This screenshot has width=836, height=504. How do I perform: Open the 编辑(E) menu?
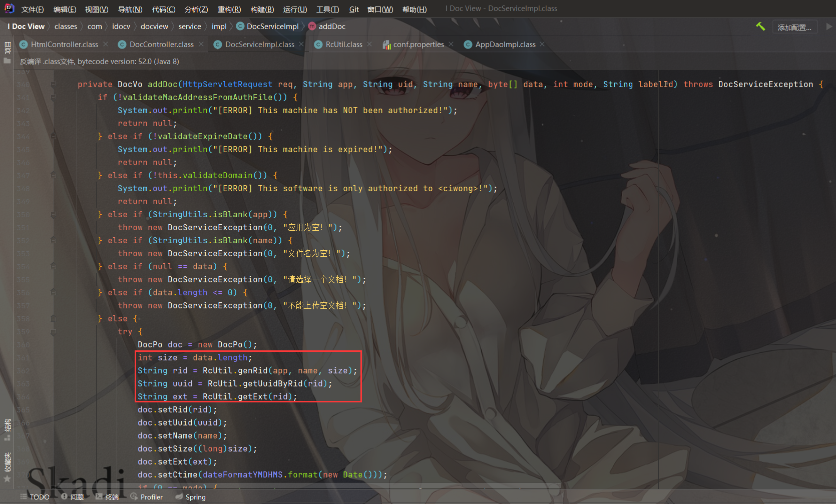pyautogui.click(x=65, y=9)
